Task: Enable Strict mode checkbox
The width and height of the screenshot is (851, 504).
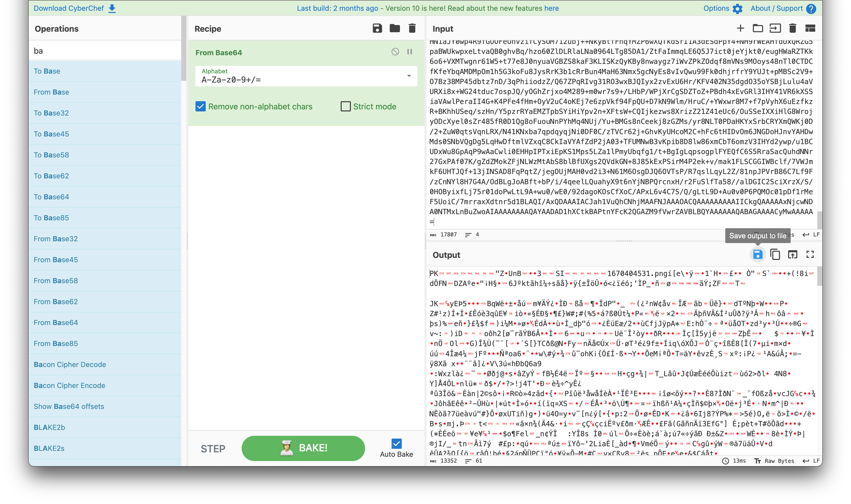Action: (345, 106)
